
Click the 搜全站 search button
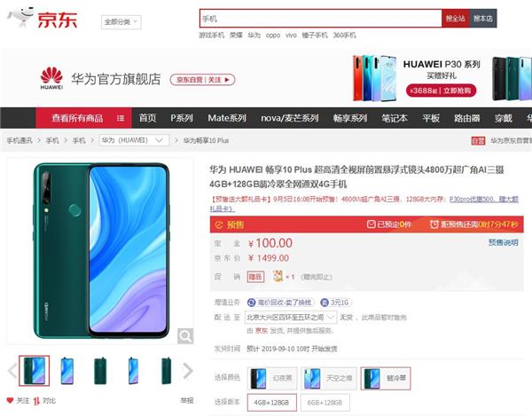[455, 19]
